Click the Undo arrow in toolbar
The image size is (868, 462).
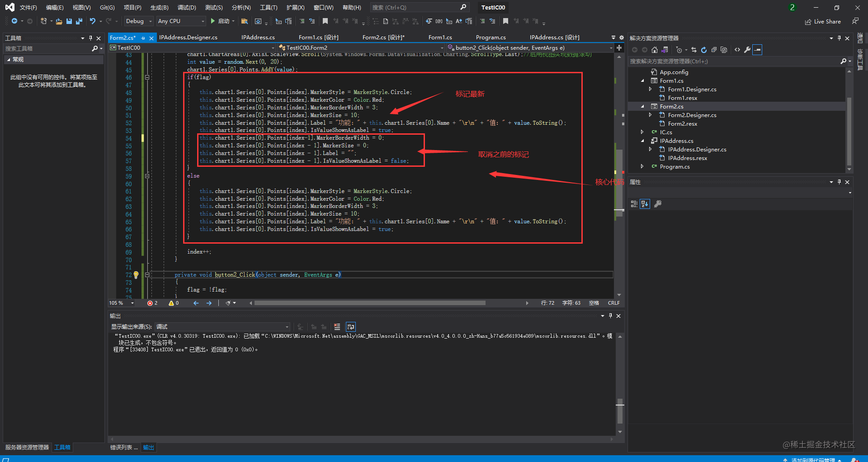pyautogui.click(x=92, y=21)
